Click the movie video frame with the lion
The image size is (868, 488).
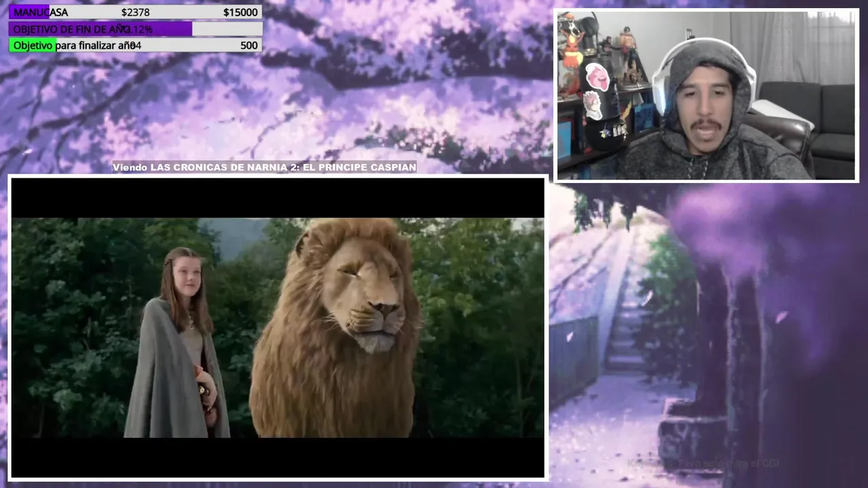pos(278,327)
